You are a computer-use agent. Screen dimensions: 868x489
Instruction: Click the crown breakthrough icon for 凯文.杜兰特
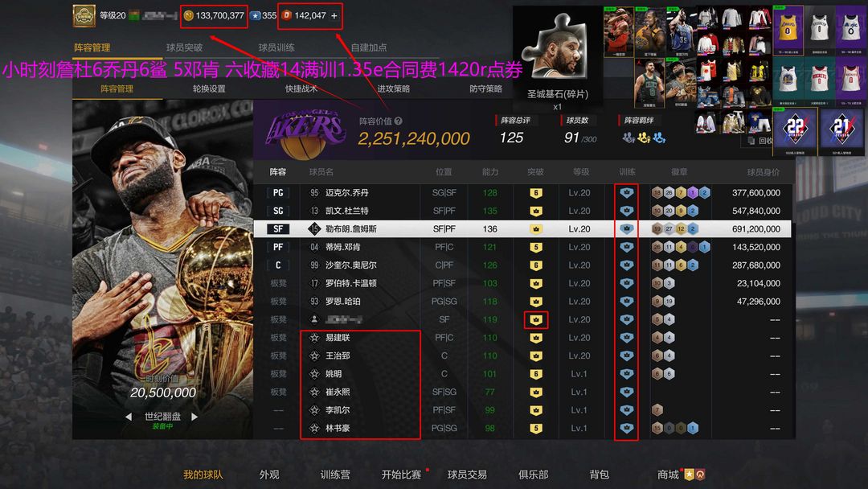[535, 211]
